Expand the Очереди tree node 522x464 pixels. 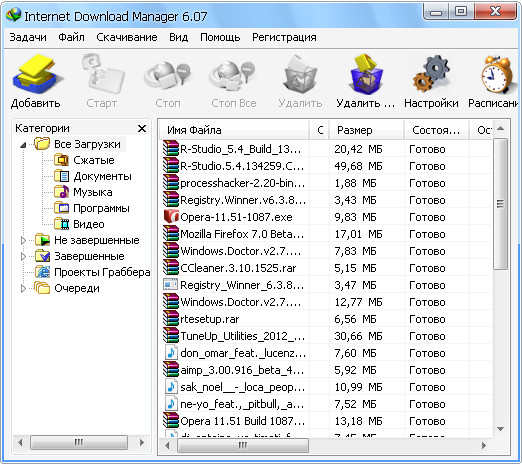coord(23,288)
